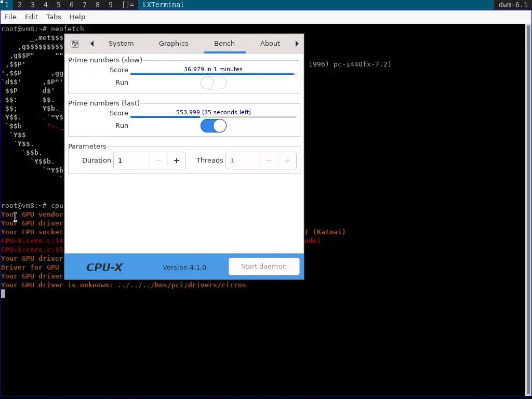Open the Edit menu in LXTerminal

pyautogui.click(x=31, y=17)
